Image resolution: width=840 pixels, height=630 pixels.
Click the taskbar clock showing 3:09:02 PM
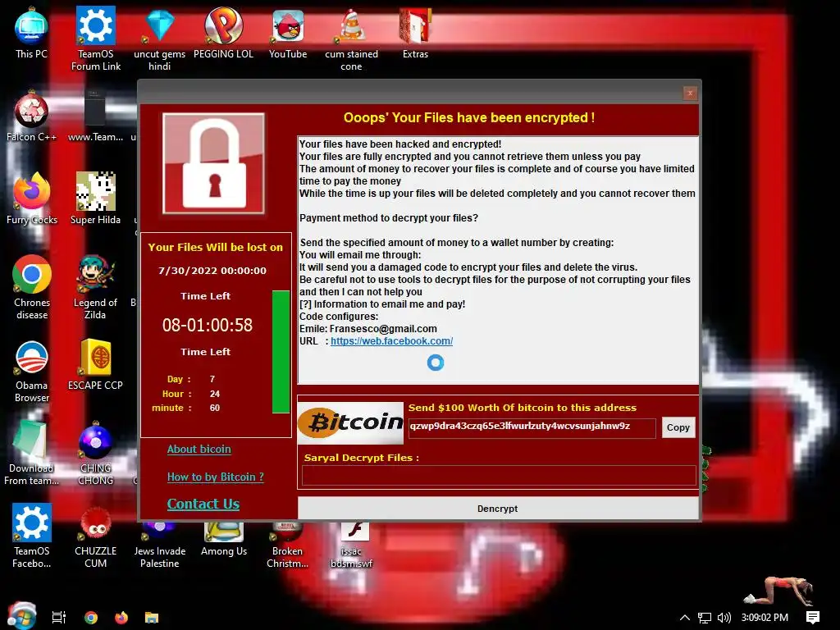(765, 618)
